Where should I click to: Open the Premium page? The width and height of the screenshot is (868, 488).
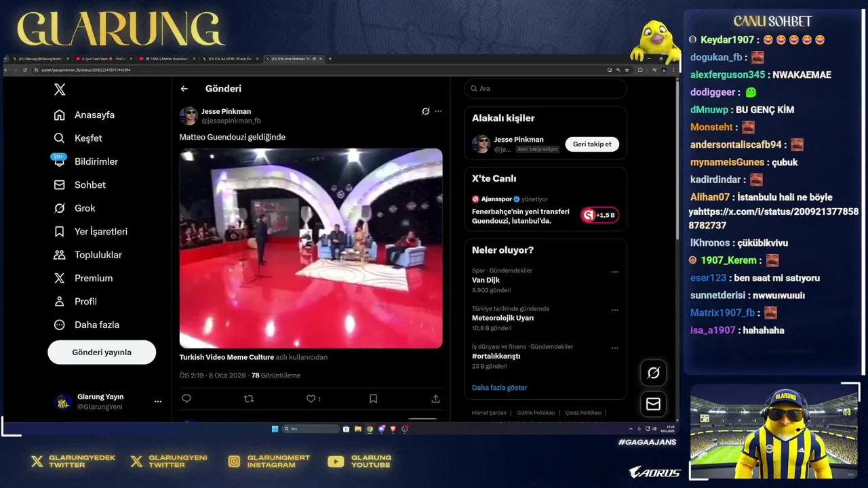click(x=83, y=279)
